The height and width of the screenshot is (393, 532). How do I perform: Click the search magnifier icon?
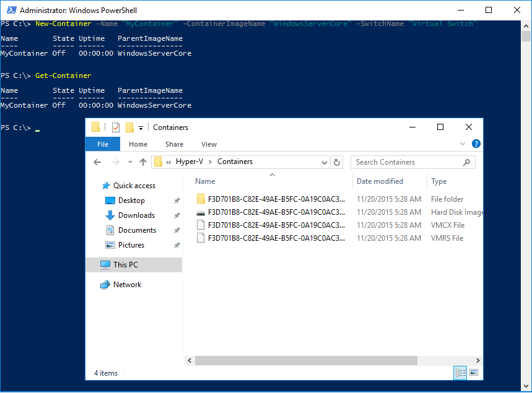(467, 162)
